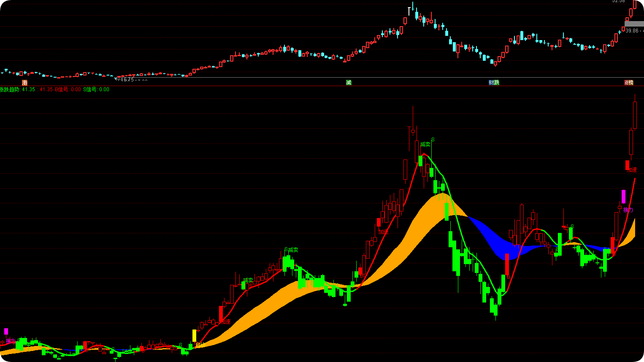Select the yellow bar above 启动
The image size is (644, 362).
pos(195,336)
